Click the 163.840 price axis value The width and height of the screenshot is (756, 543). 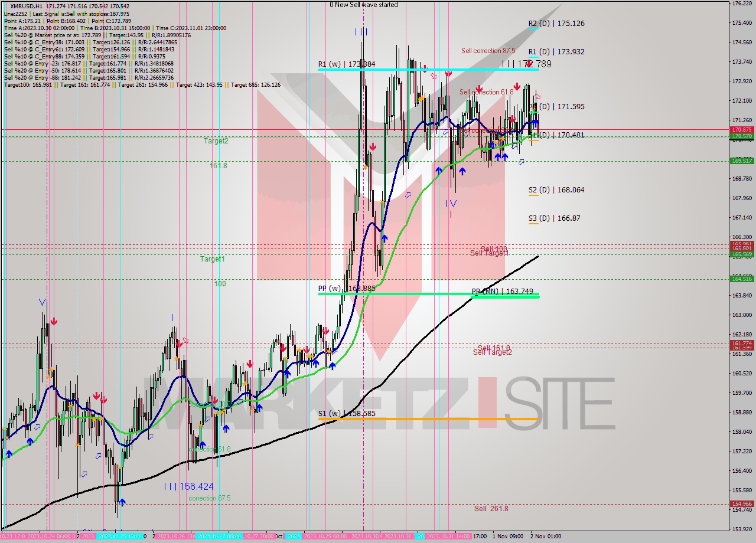742,296
